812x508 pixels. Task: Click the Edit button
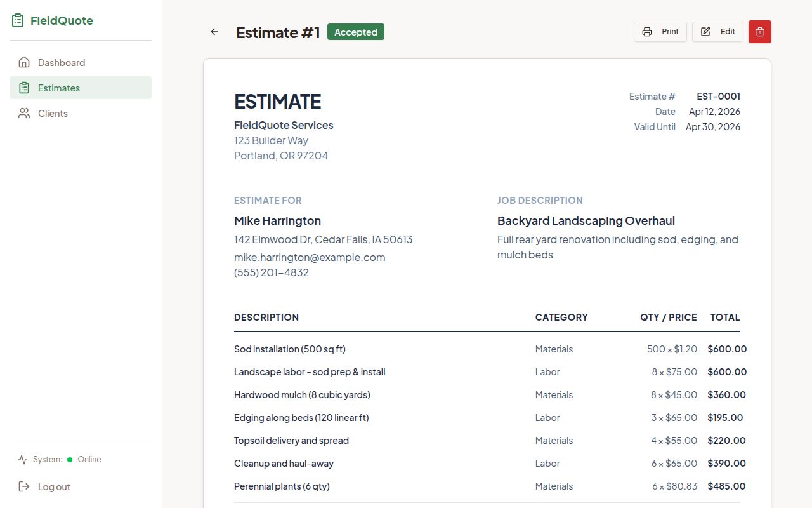click(x=717, y=31)
